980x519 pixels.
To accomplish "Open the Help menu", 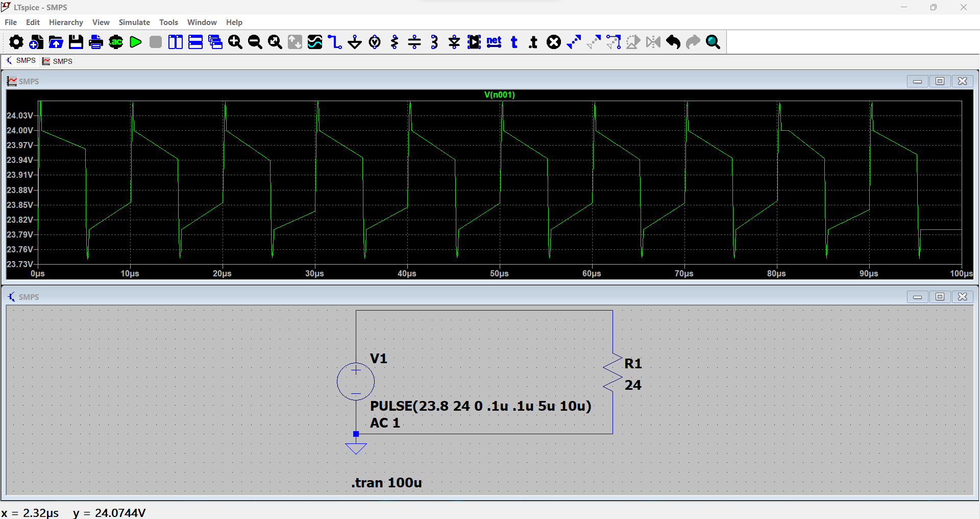I will [x=234, y=22].
